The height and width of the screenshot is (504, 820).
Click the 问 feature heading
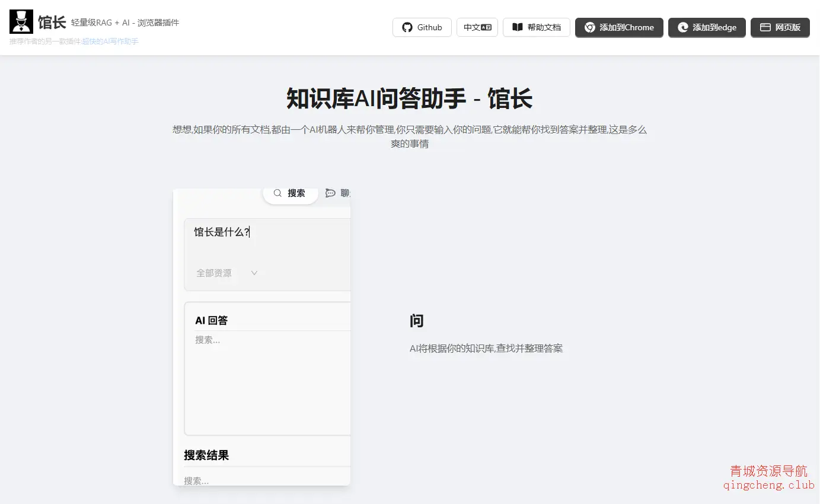tap(417, 321)
